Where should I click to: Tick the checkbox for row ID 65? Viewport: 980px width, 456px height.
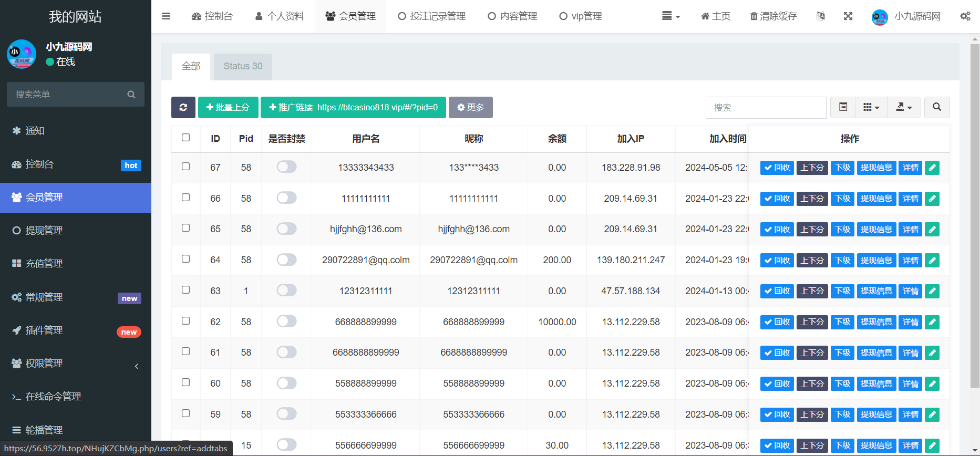[185, 228]
